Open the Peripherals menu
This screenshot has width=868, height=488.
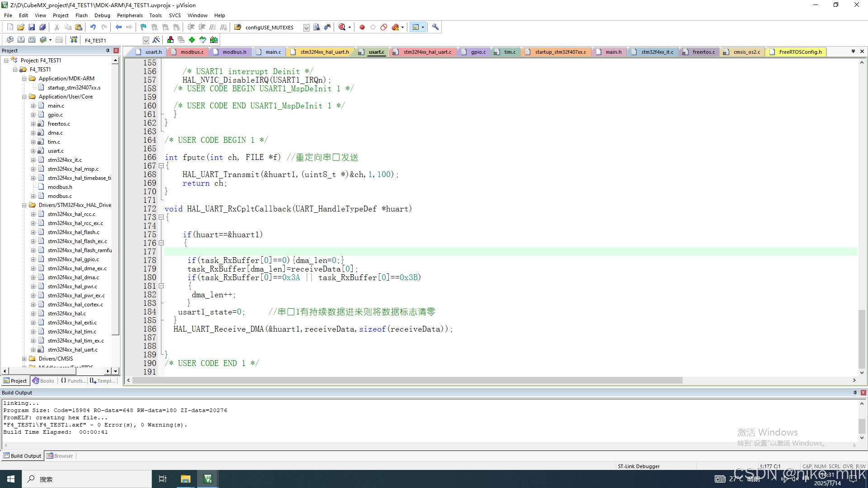(x=130, y=15)
